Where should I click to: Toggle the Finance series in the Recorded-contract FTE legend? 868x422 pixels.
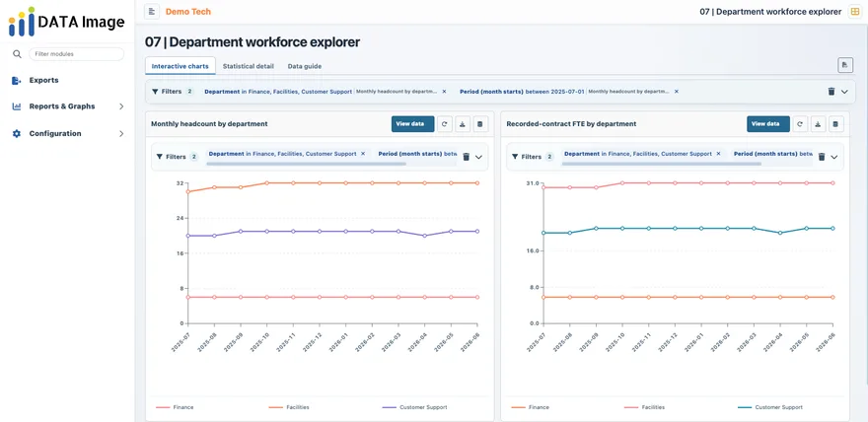531,407
